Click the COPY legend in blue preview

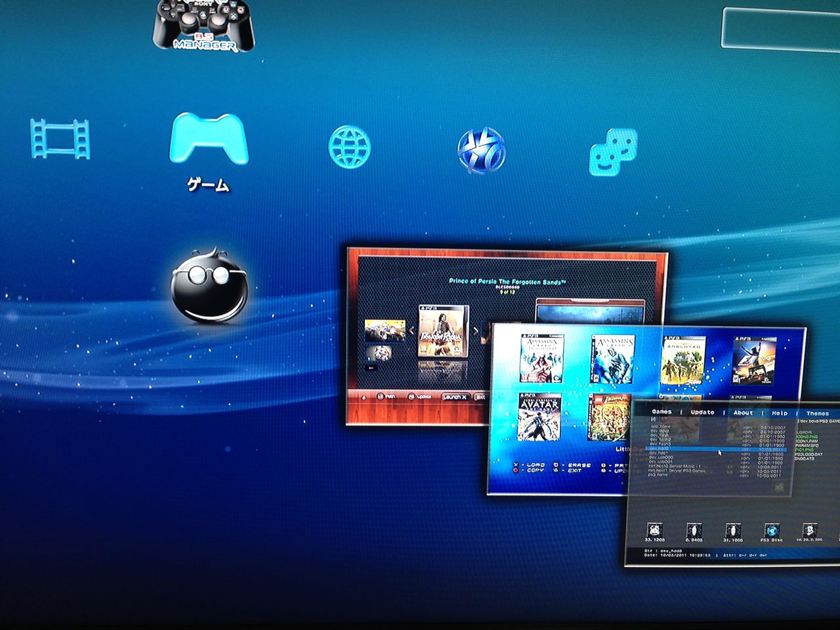click(x=530, y=471)
